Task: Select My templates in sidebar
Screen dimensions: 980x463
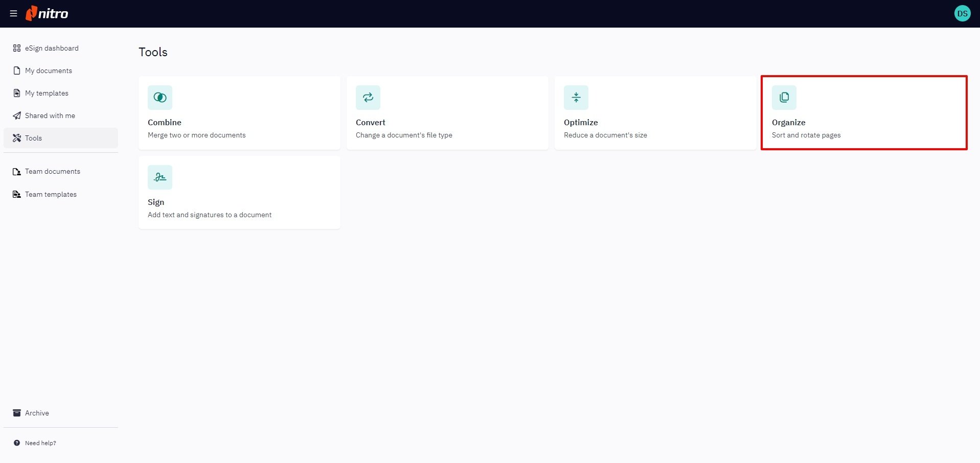Action: click(x=47, y=93)
